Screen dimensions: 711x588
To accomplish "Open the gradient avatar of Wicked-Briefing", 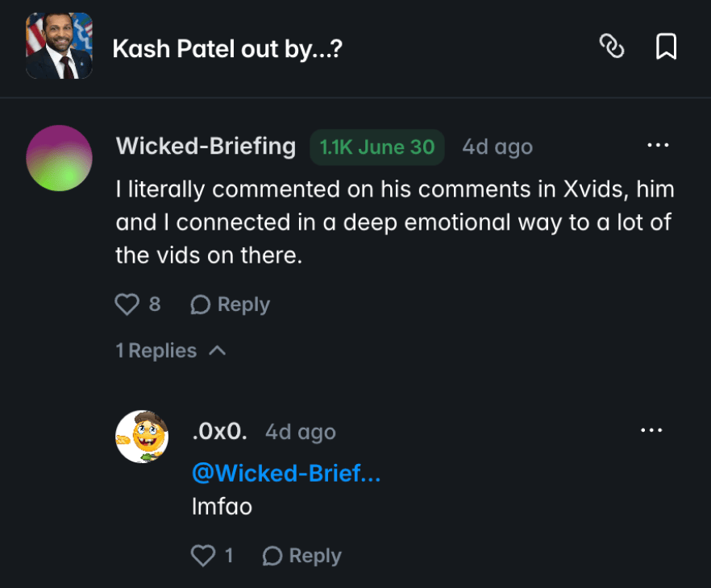I will pyautogui.click(x=59, y=158).
